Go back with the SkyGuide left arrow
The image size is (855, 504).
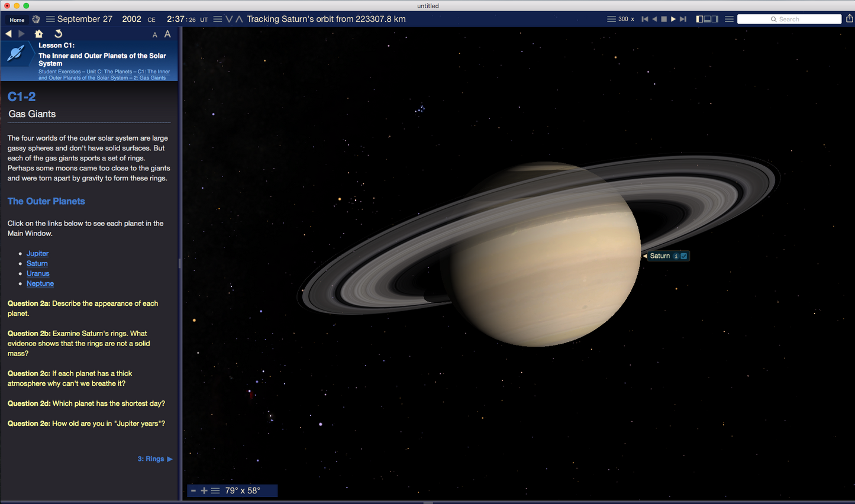(x=8, y=34)
